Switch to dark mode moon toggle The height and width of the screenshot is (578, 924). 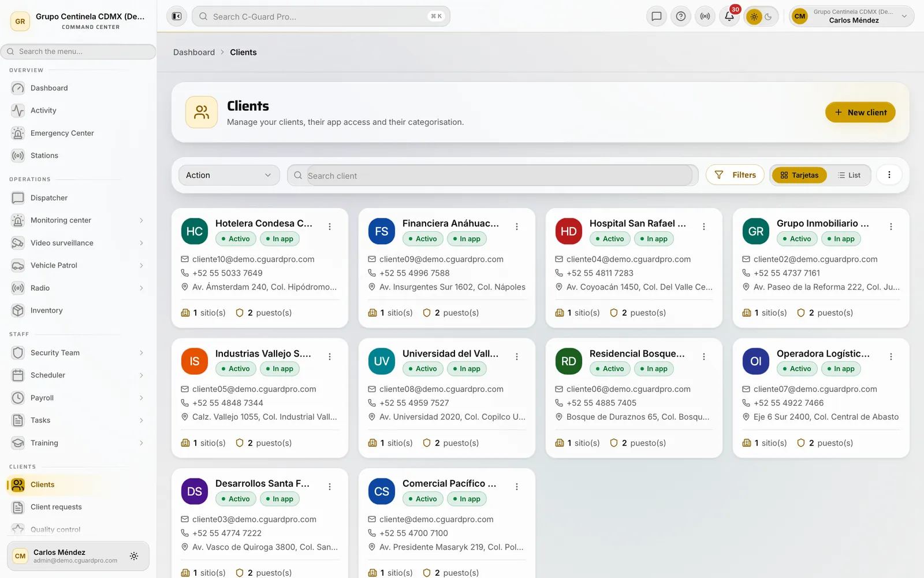tap(769, 17)
